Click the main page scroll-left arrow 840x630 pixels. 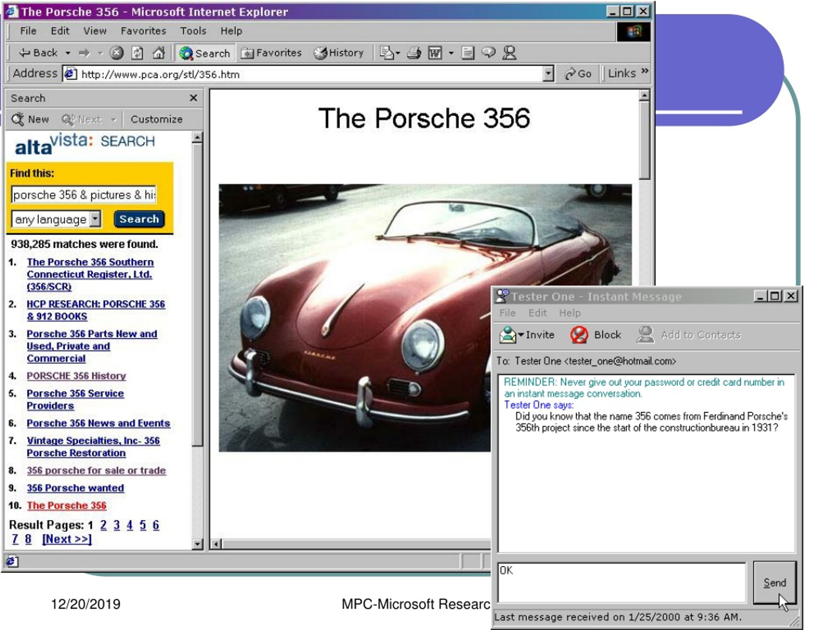click(x=216, y=544)
